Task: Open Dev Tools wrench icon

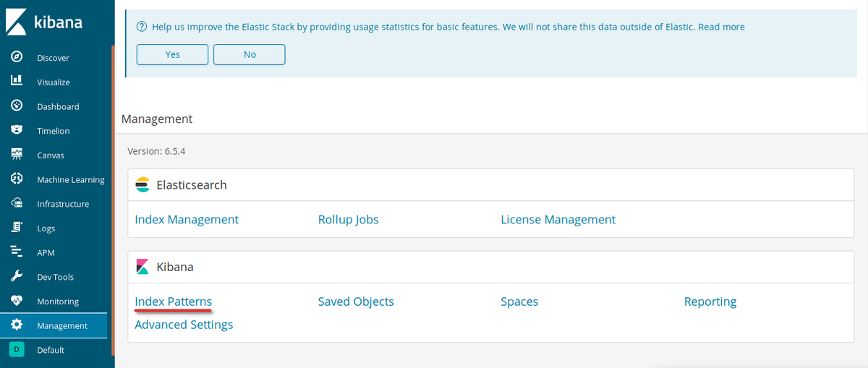Action: pos(17,277)
